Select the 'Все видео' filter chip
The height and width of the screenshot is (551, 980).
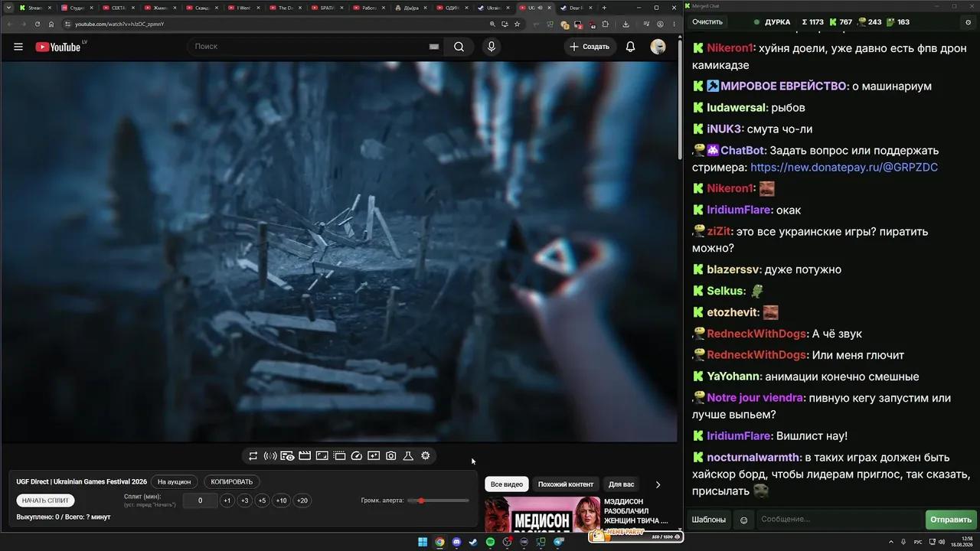pyautogui.click(x=507, y=484)
